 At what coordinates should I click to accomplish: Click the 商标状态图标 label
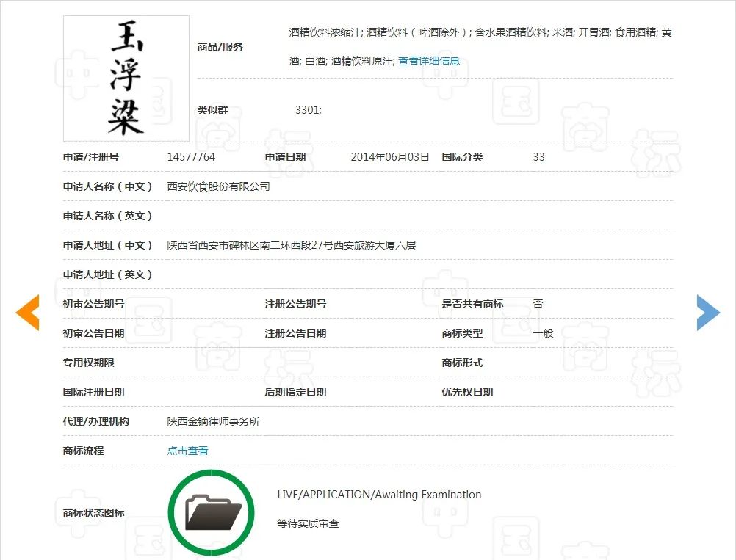tap(93, 513)
